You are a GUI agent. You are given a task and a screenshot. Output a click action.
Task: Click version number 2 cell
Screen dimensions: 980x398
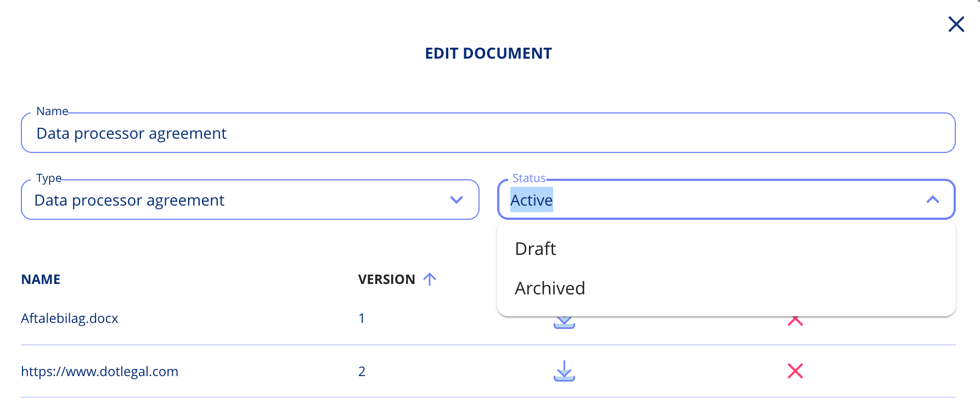tap(362, 372)
